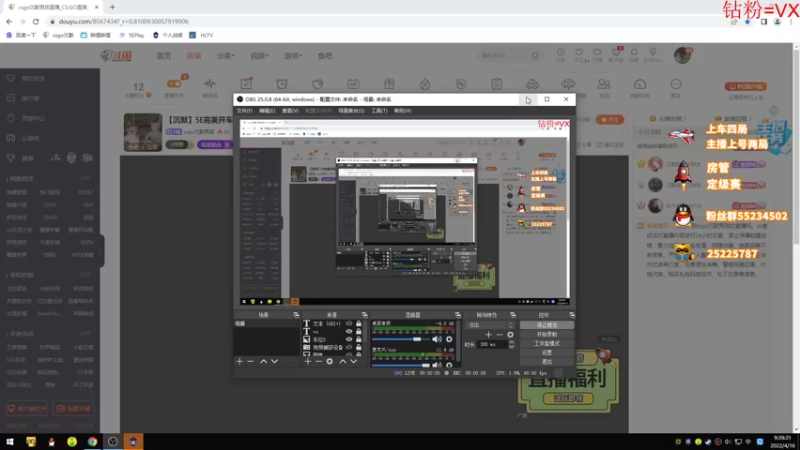The image size is (800, 450).
Task: Toggle visibility of the second text source
Action: point(349,332)
